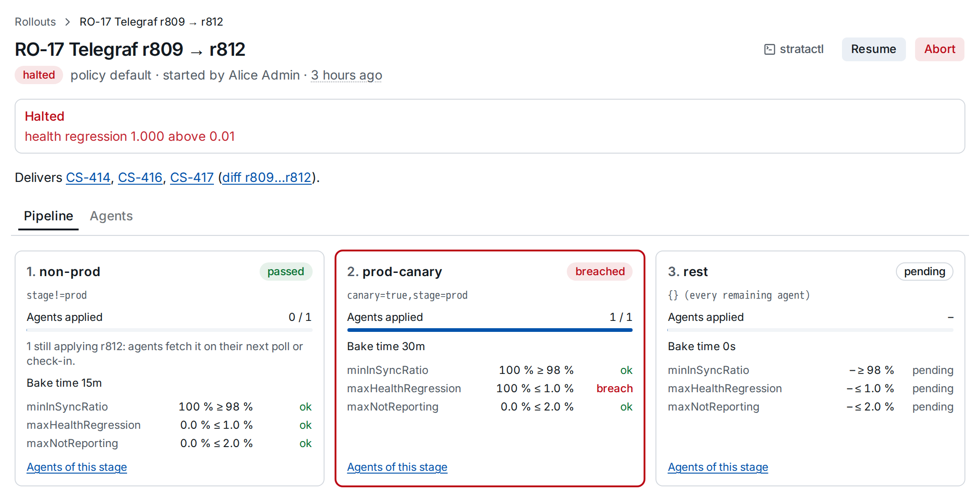Click 'Bake time 30m' in prod-canary
This screenshot has width=980, height=501.
(386, 346)
